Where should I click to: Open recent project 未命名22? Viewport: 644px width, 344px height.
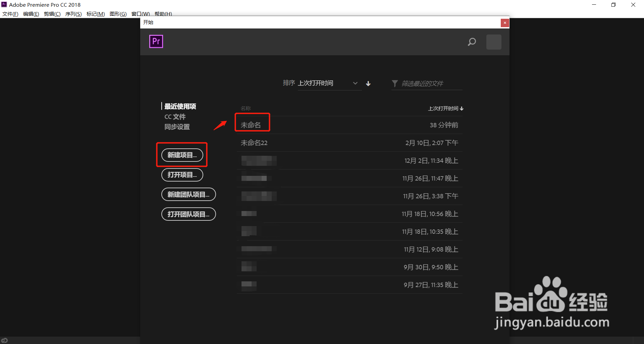[x=350, y=143]
